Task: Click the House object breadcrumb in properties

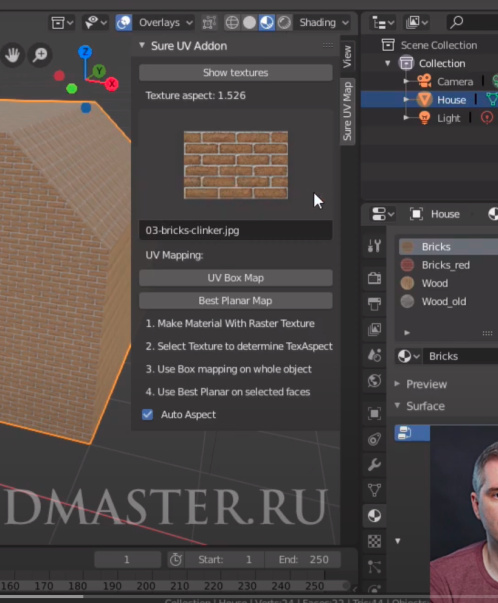Action: tap(445, 214)
